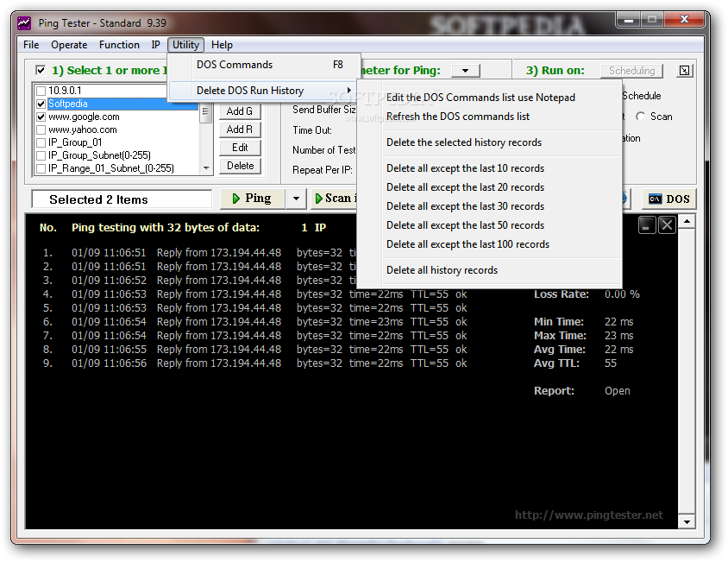The width and height of the screenshot is (728, 562).
Task: Select result row 6 with time=23ms
Action: pyautogui.click(x=255, y=322)
